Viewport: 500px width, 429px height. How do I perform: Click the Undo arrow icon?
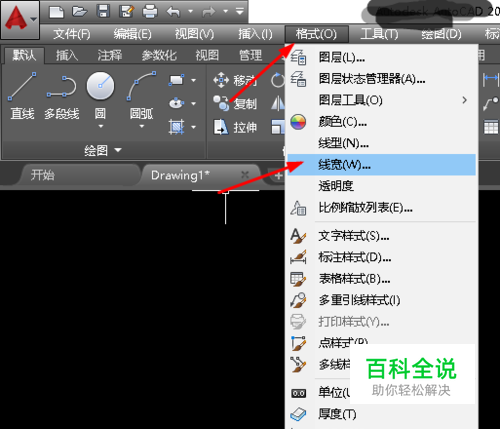[x=173, y=12]
